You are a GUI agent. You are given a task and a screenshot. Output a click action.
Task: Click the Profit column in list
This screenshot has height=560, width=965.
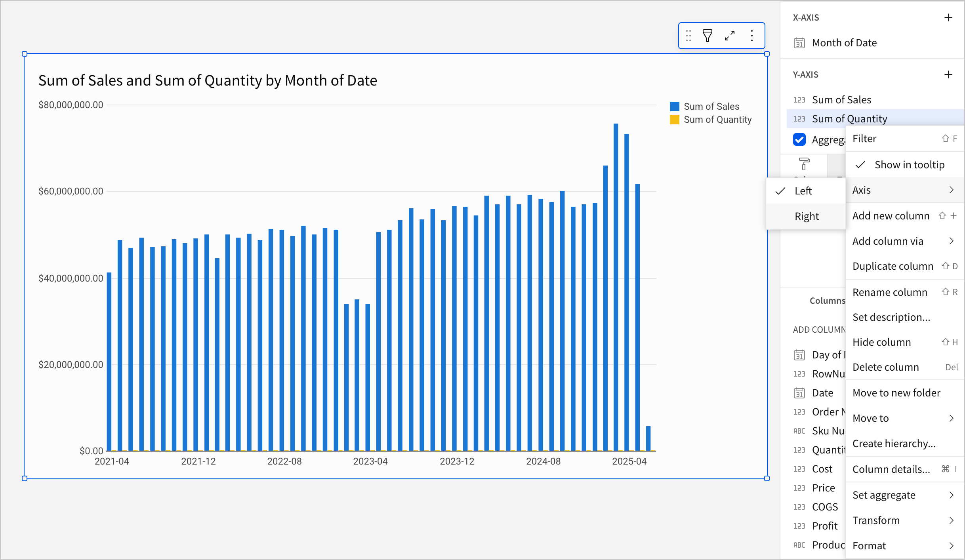824,526
